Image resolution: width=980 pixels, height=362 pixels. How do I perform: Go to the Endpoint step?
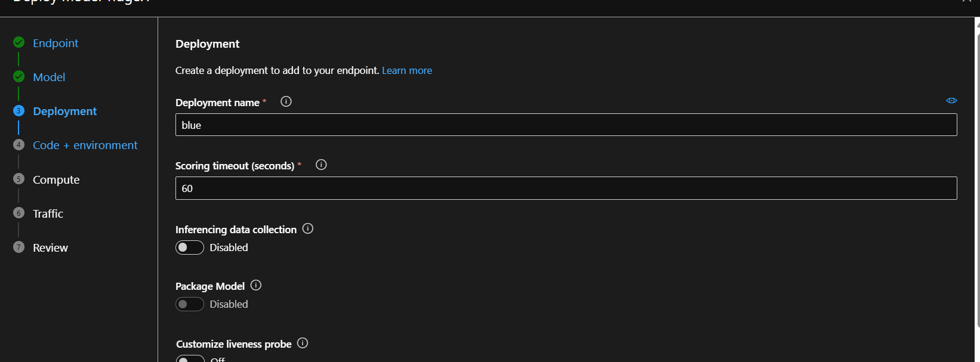tap(56, 43)
